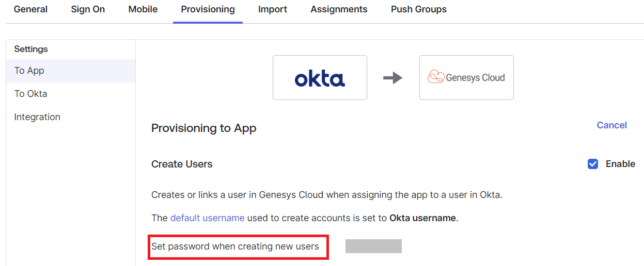Select the Provisioning tab
Image resolution: width=644 pixels, height=266 pixels.
tap(208, 9)
